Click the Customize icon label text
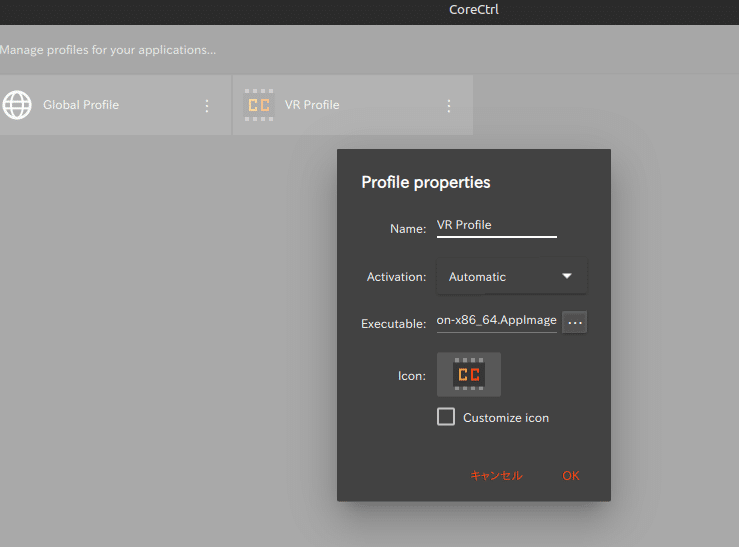The image size is (739, 547). (506, 418)
